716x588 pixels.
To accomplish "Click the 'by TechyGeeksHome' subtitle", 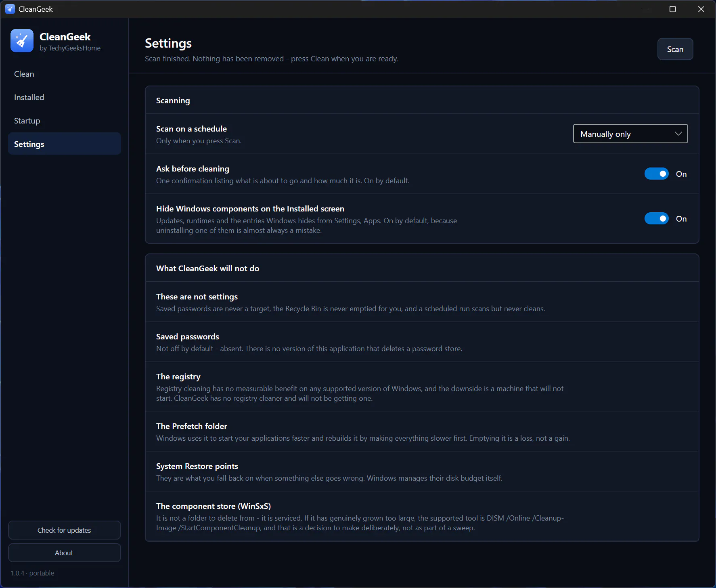I will [x=70, y=48].
